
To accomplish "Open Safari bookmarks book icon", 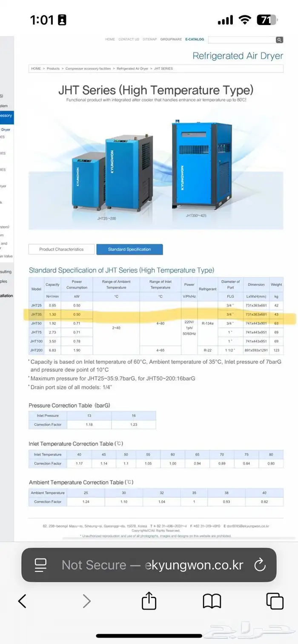I will (212, 601).
